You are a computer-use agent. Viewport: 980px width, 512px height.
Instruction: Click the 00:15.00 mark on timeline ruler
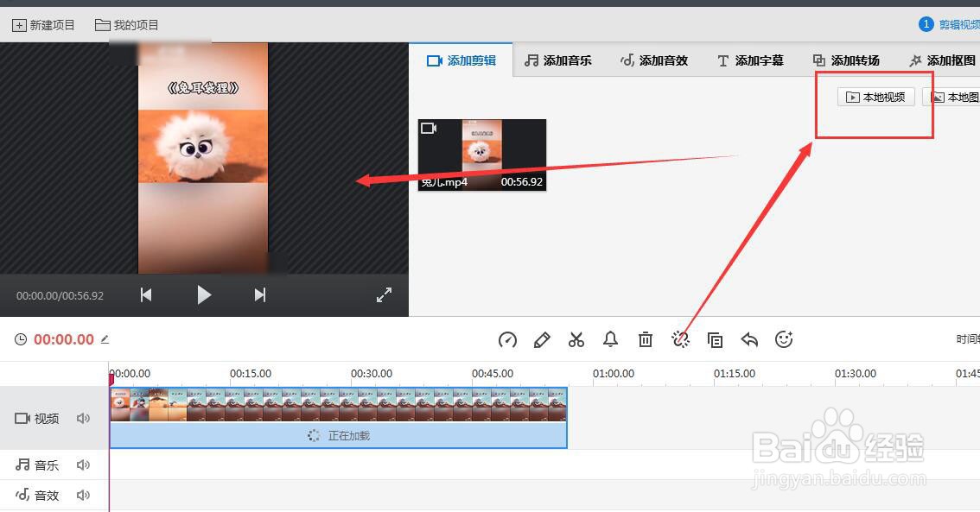pos(251,373)
